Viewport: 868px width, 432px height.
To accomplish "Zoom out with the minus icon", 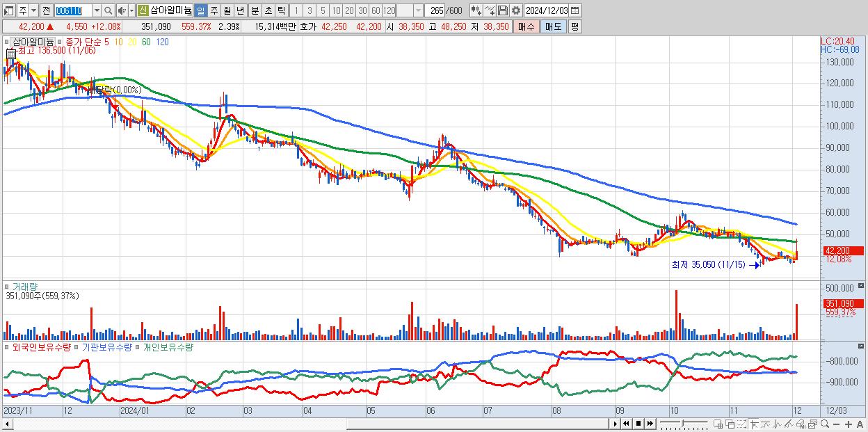I will (836, 424).
